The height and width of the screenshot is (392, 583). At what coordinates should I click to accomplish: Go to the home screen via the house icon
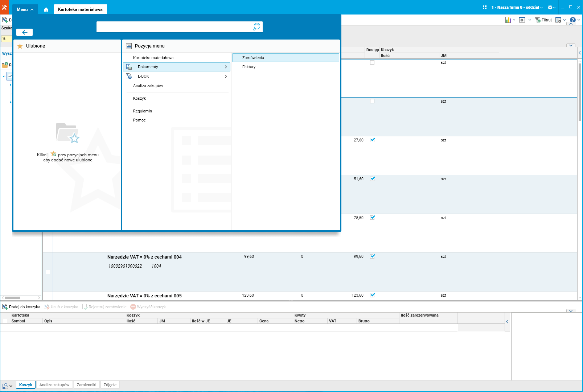46,9
